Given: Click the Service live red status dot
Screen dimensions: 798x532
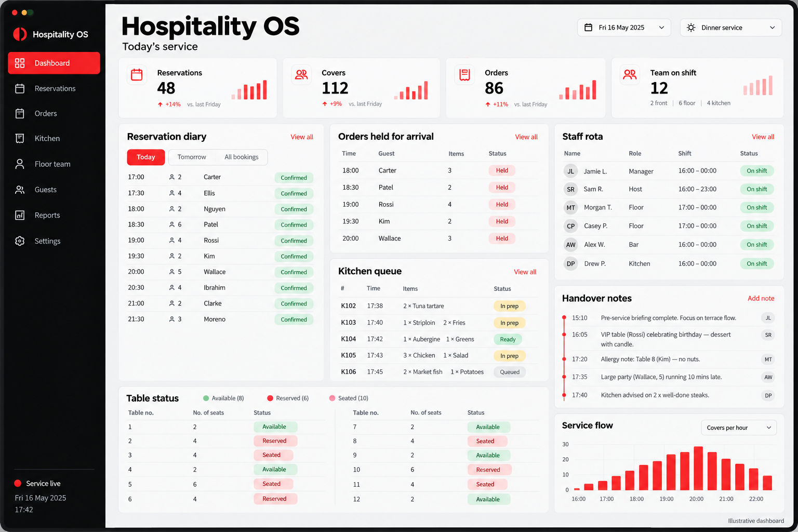Looking at the screenshot, I should 18,483.
